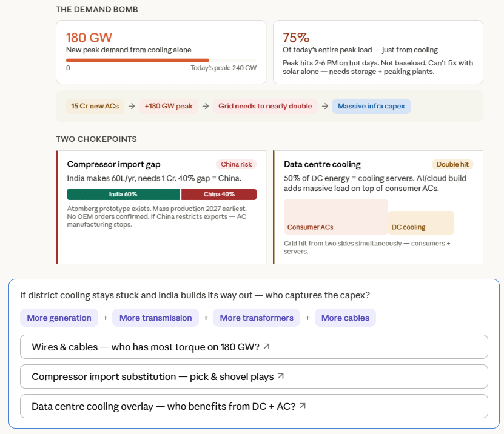Click the '180 GW' headline figure

tap(89, 38)
